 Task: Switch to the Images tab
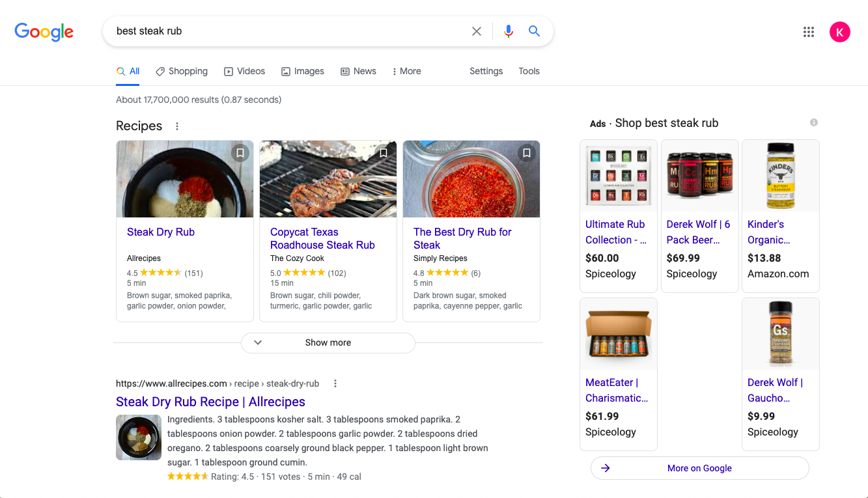point(303,72)
